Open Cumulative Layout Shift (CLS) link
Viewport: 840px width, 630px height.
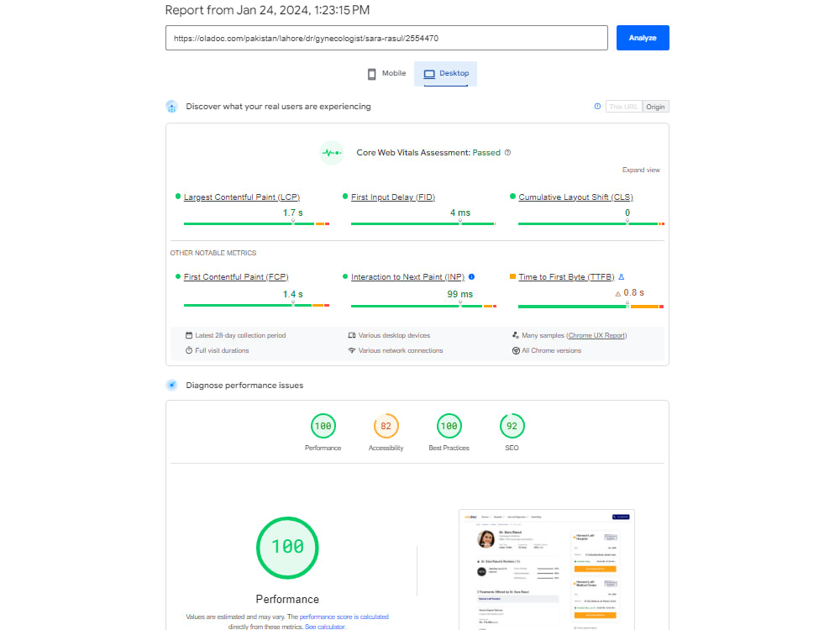[x=575, y=197]
